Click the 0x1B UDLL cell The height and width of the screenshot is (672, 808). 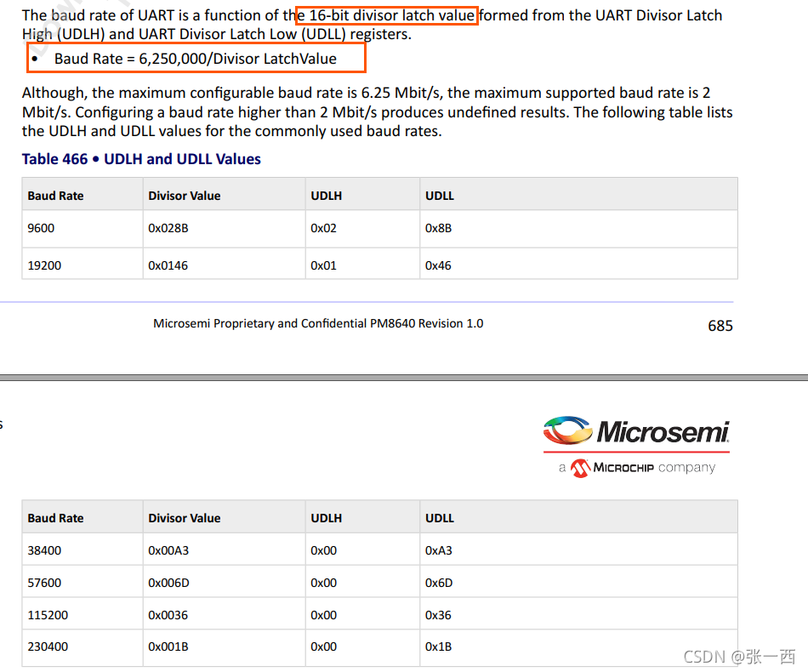click(x=578, y=646)
